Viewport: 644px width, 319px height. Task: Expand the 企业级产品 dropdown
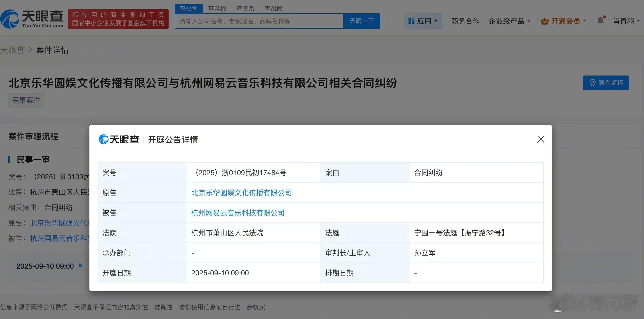tap(529, 21)
